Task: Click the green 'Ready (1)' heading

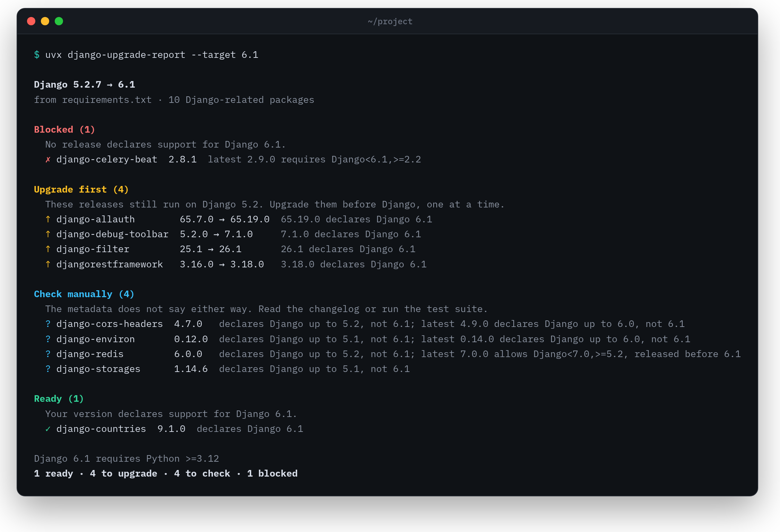Action: click(59, 399)
